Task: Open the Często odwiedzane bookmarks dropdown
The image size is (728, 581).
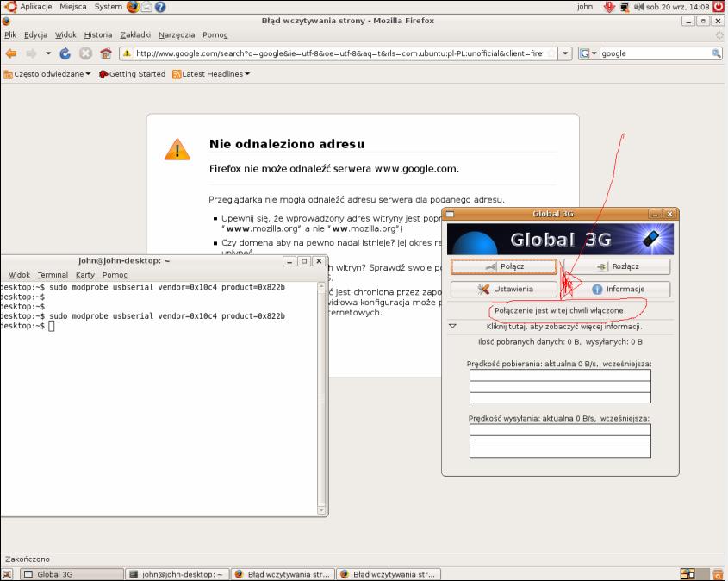Action: click(x=47, y=74)
